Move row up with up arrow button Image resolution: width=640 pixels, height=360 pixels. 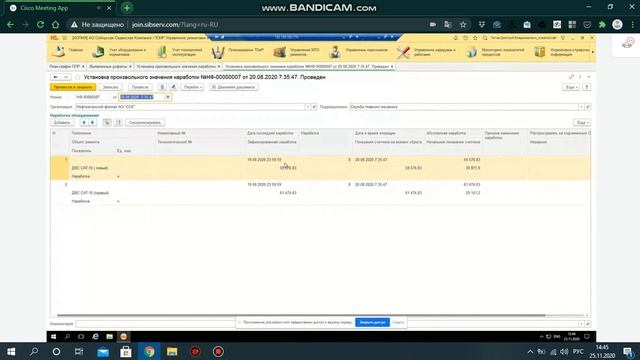point(84,123)
